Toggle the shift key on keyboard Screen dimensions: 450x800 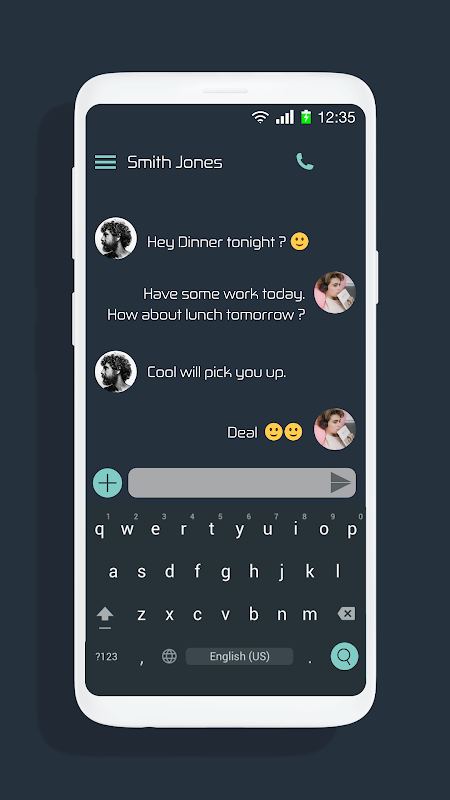(105, 616)
